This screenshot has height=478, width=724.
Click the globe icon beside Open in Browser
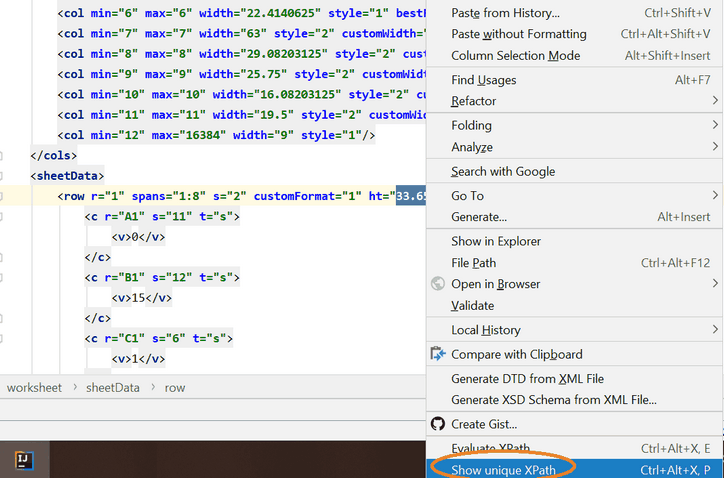[x=437, y=284]
